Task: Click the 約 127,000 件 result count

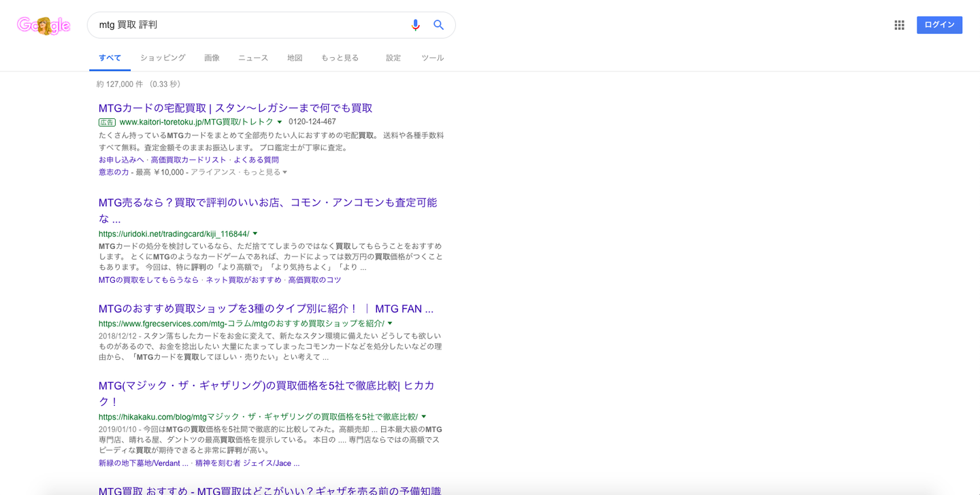Action: 120,84
